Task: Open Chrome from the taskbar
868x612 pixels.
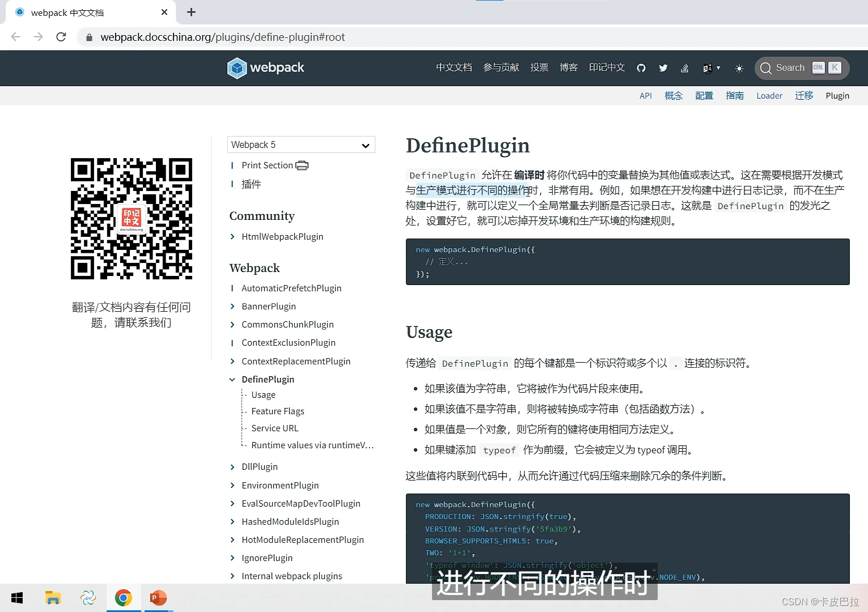Action: (x=123, y=598)
